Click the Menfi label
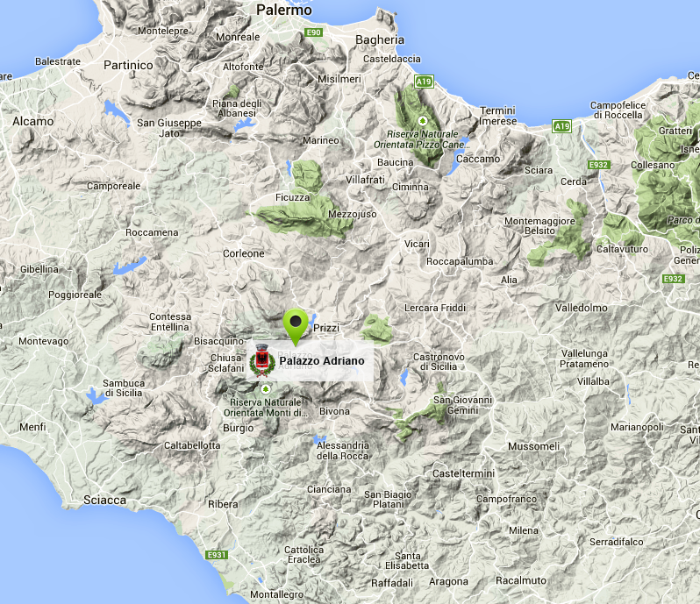This screenshot has height=604, width=700. pos(32,427)
